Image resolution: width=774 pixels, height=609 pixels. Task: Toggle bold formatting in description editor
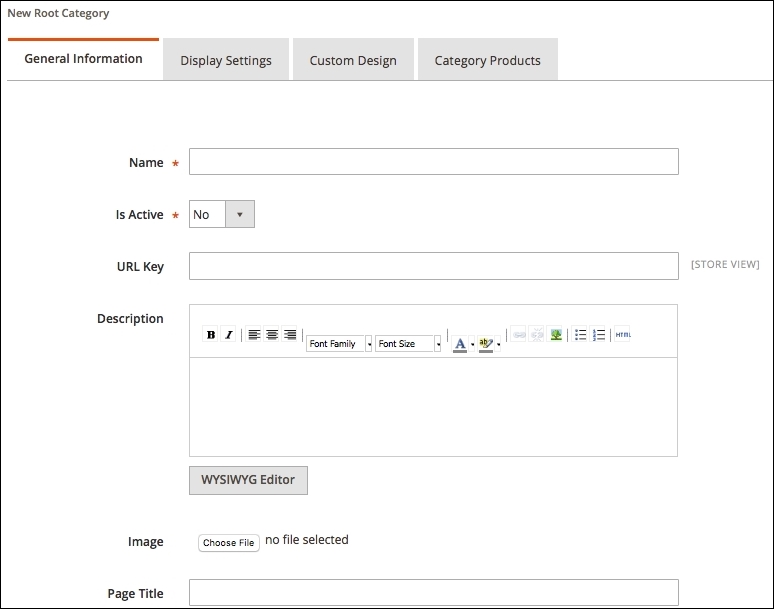click(211, 335)
